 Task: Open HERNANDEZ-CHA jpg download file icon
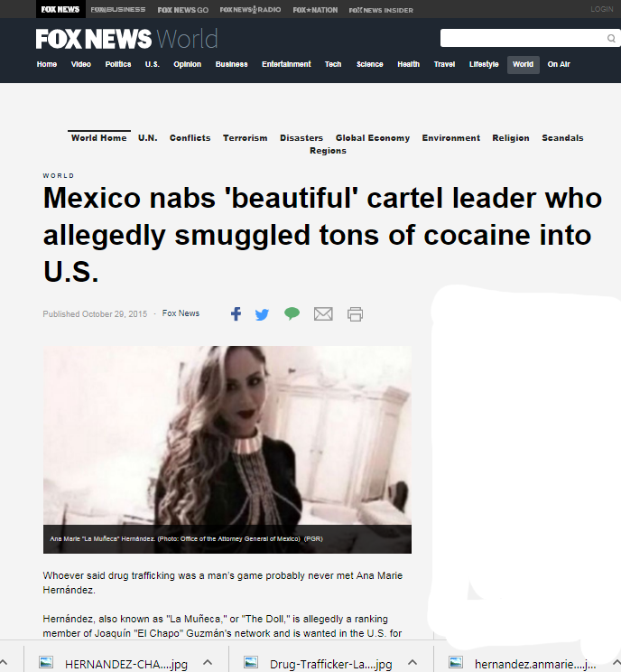pyautogui.click(x=46, y=663)
